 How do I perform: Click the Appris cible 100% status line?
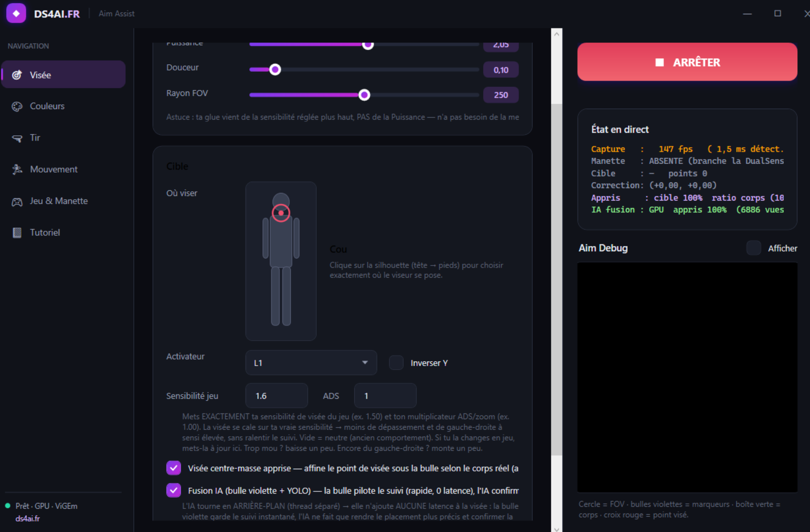point(687,198)
